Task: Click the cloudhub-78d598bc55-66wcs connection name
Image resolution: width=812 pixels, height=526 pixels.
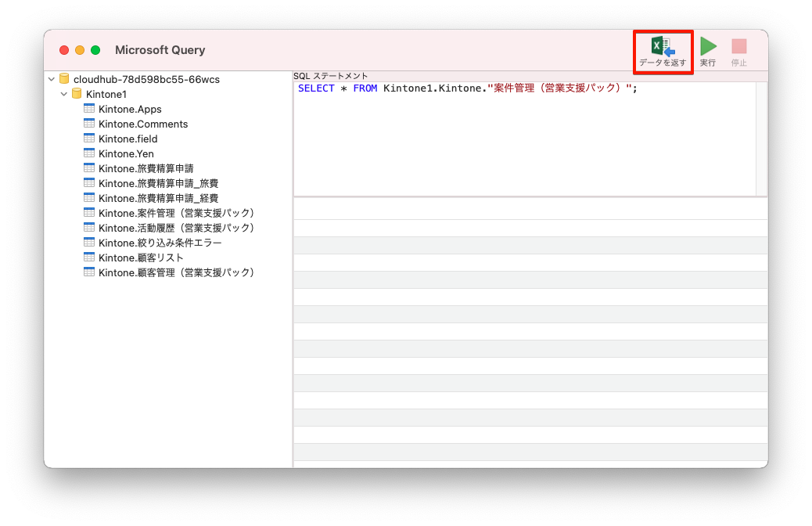Action: [x=146, y=79]
